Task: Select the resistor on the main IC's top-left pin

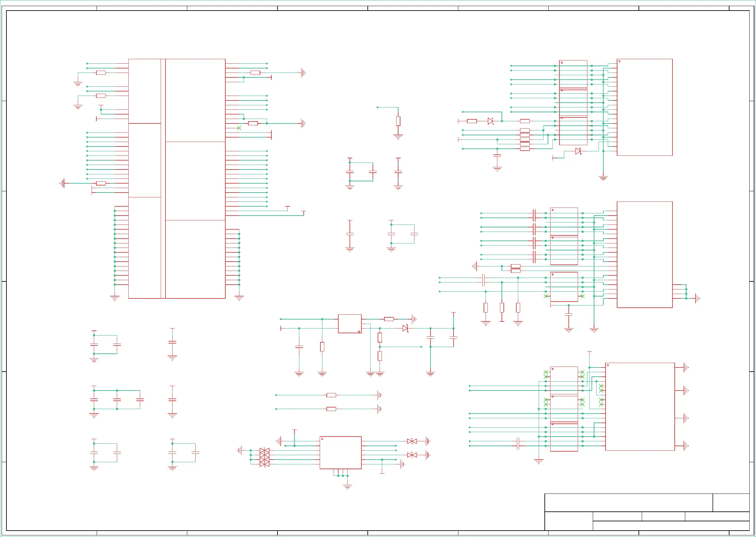Action: [x=101, y=73]
